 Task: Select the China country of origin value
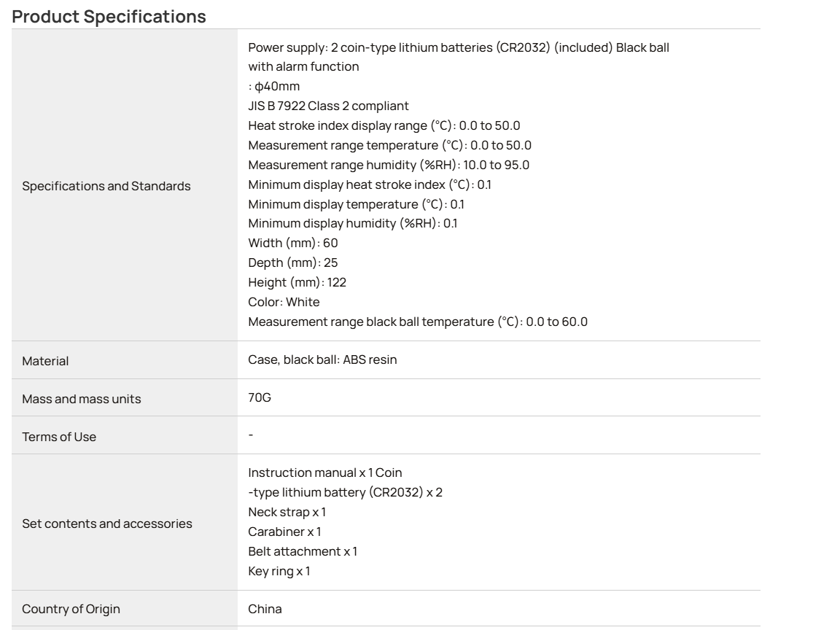(x=265, y=609)
